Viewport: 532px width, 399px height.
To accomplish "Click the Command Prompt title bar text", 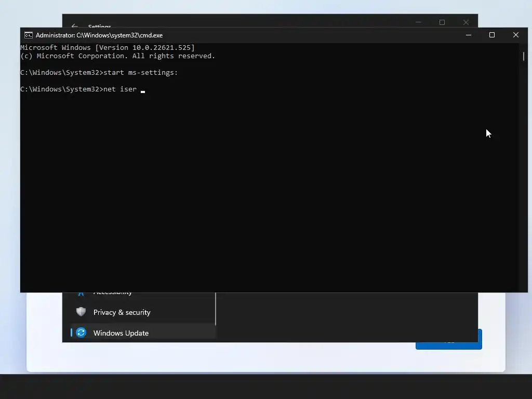I will coord(99,35).
